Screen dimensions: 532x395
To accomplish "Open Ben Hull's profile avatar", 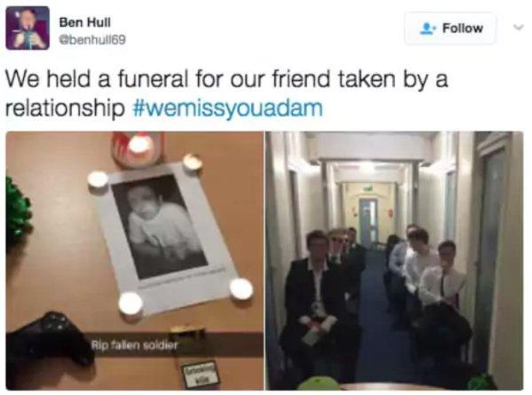I will (x=27, y=28).
